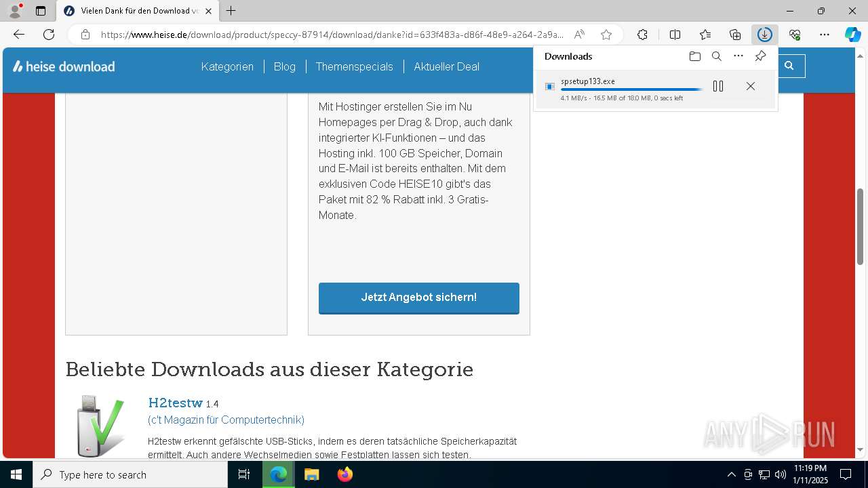Click the download speed status text
This screenshot has height=488, width=868.
pos(622,98)
